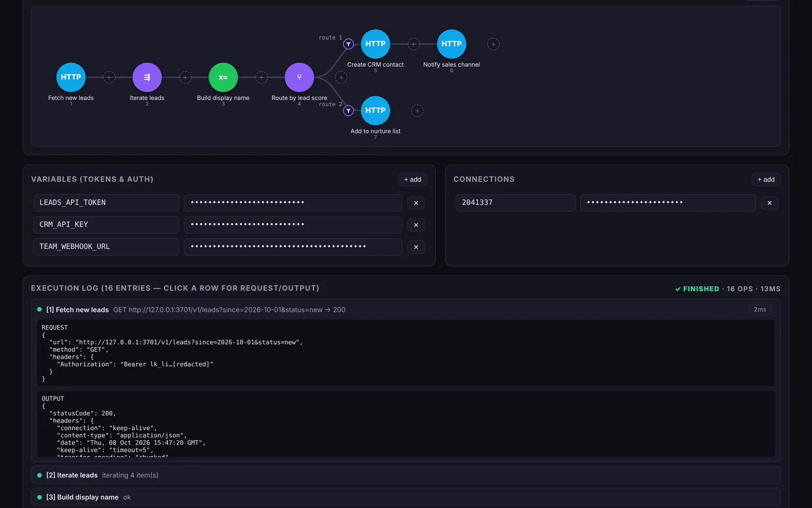Add step between Build display name and Route node

point(262,77)
